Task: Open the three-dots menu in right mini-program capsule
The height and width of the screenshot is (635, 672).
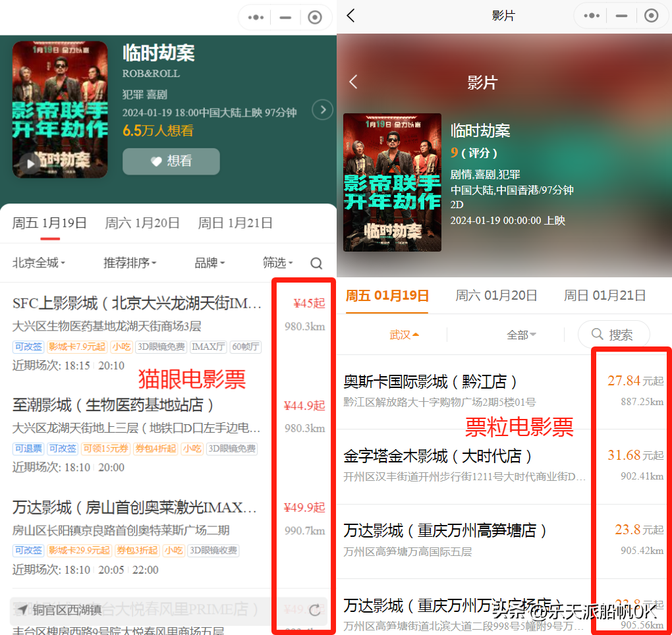Action: tap(592, 16)
